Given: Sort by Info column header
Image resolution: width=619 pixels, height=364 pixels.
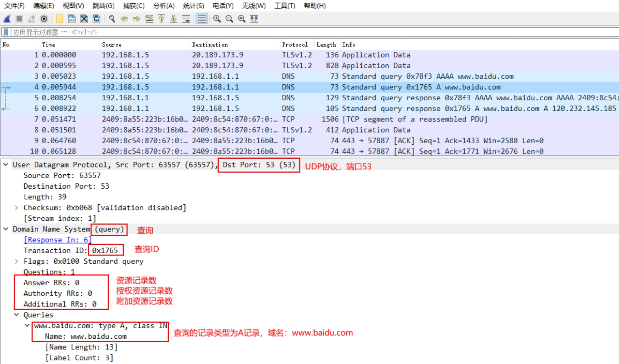Looking at the screenshot, I should 479,45.
